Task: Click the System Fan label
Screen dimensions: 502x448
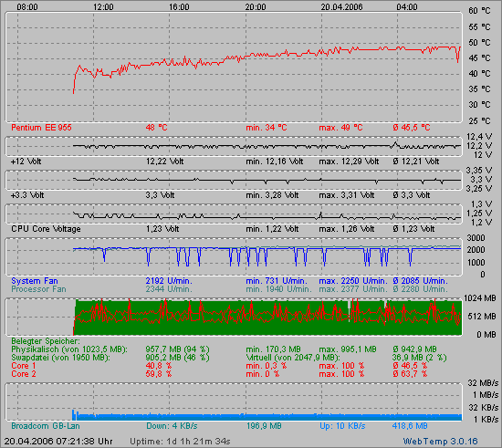Action: [x=35, y=281]
